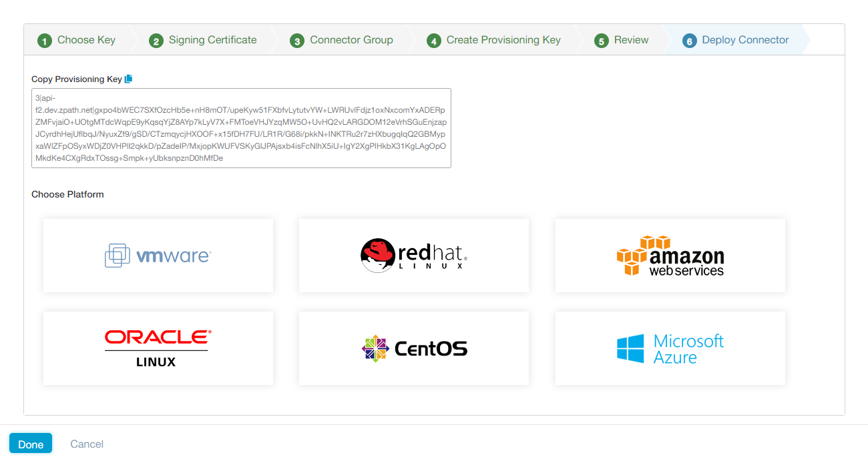Copy the provisioning key to clipboard

(128, 78)
